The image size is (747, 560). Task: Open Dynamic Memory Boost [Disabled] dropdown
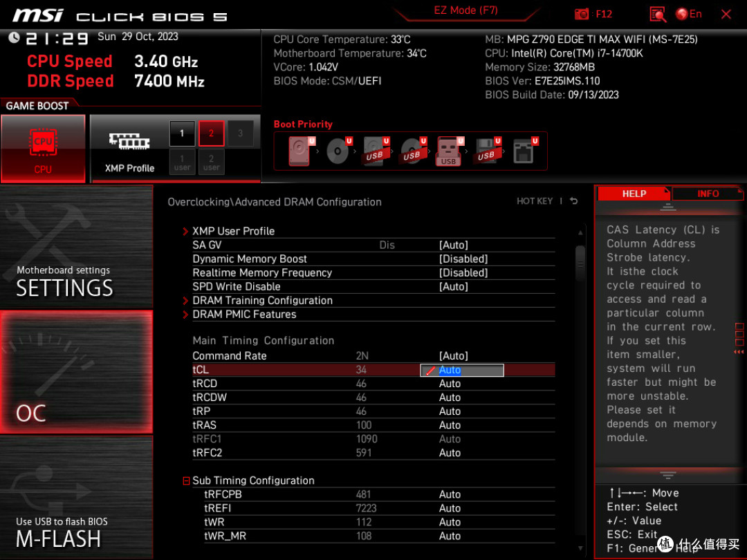(463, 259)
